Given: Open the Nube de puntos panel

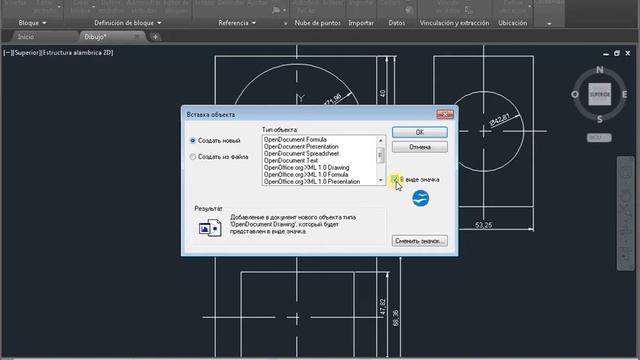Looking at the screenshot, I should 318,23.
